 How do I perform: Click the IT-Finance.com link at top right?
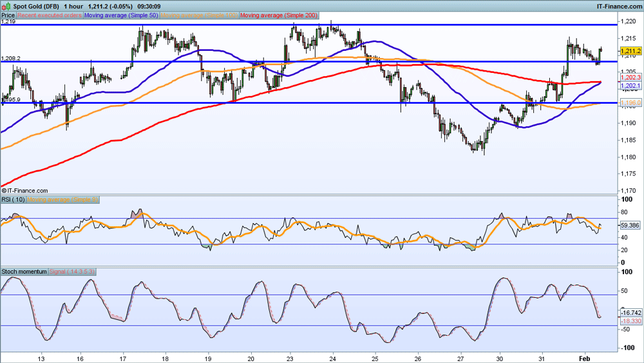620,6
